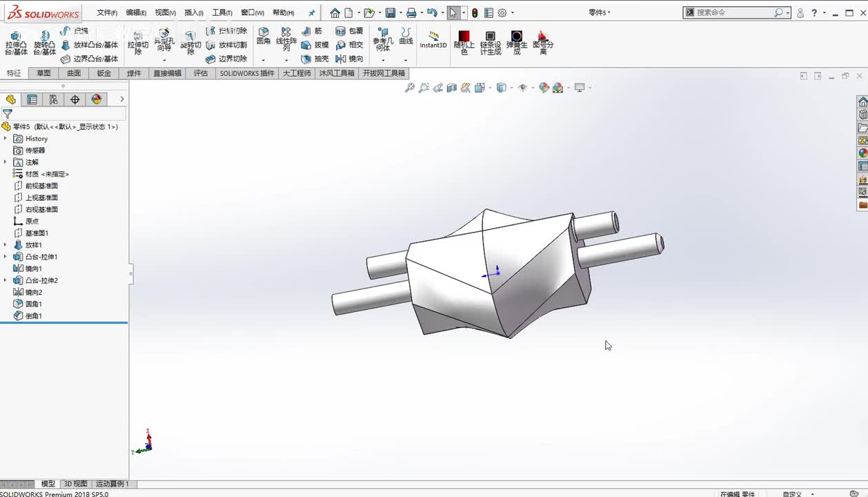Switch to the 3D 视图 bottom tab
This screenshot has width=868, height=497.
(x=76, y=484)
